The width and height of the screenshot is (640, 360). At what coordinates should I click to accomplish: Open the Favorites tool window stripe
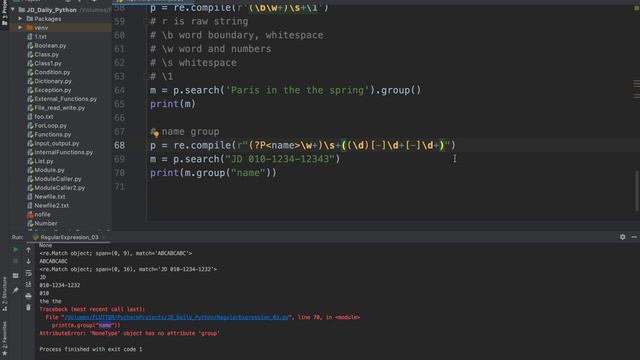[x=4, y=338]
